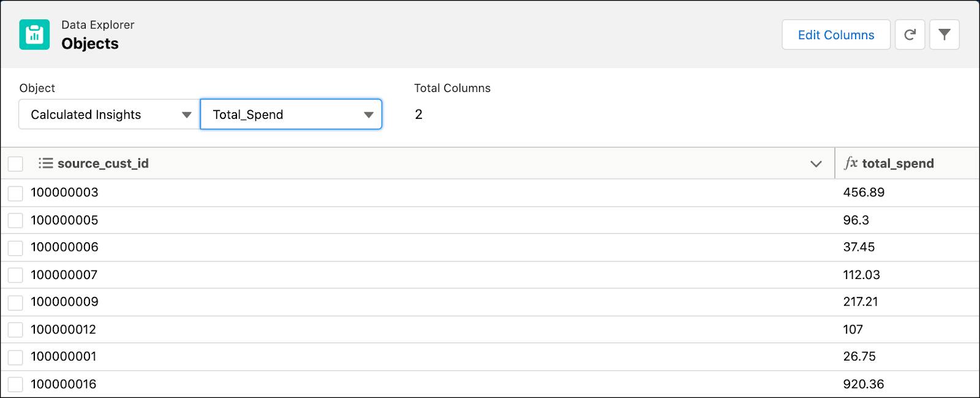
Task: Click Edit Columns button
Action: [836, 34]
